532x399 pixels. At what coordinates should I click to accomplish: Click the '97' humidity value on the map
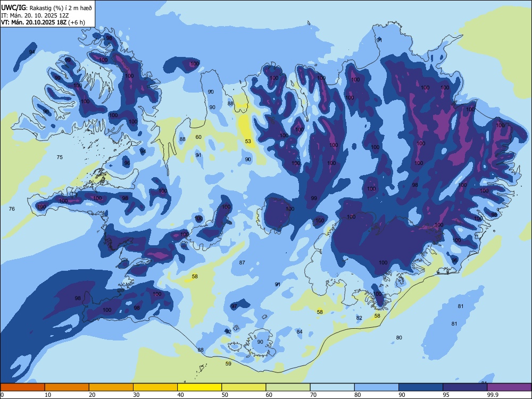234,306
